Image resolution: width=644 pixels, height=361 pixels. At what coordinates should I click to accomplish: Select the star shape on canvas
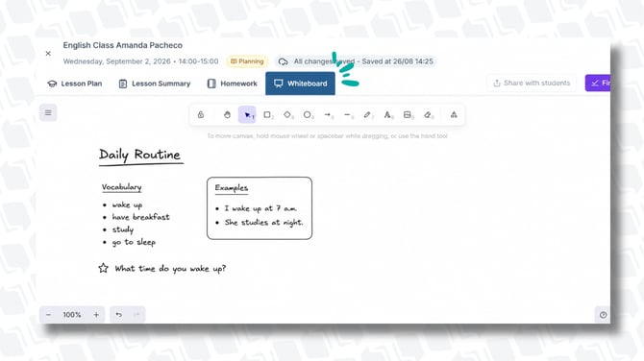point(103,268)
